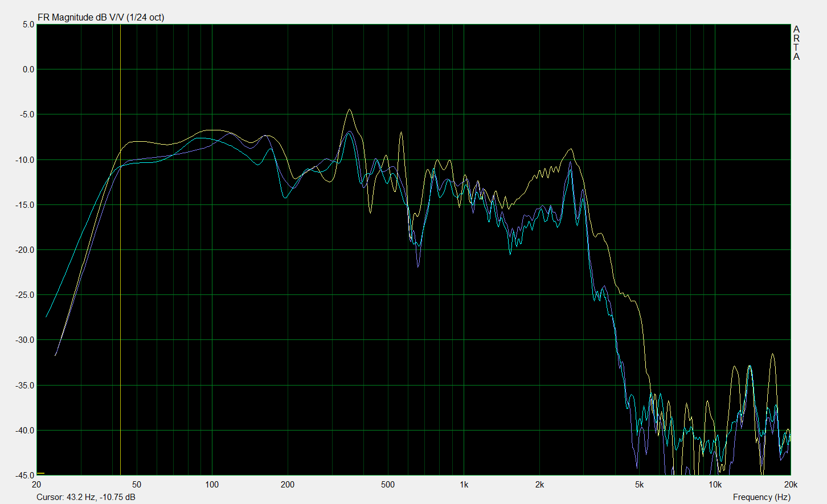Select the cursor readout '43.2 Hz, -10.75 dB'
Screen dimensions: 827x504
point(101,497)
